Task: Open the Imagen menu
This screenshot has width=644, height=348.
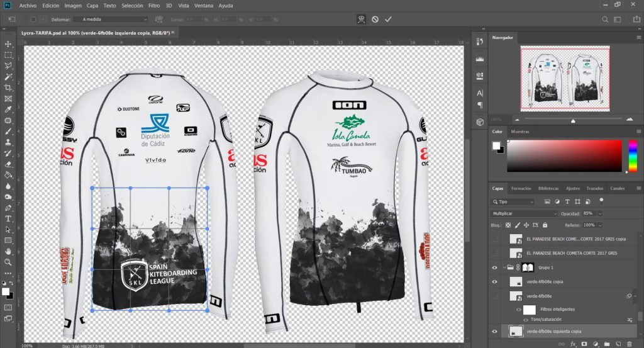Action: [73, 6]
